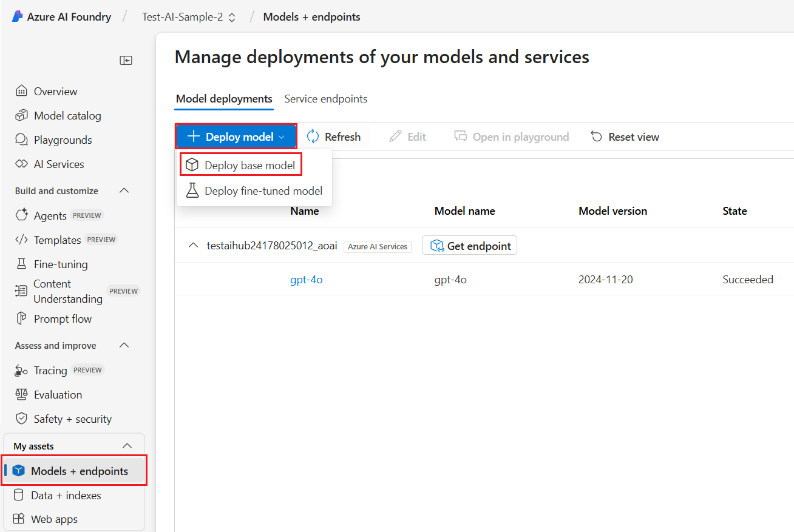Screen dimensions: 794x532
Task: Click testaihub24178025012_aoai connection name
Action: pyautogui.click(x=272, y=246)
